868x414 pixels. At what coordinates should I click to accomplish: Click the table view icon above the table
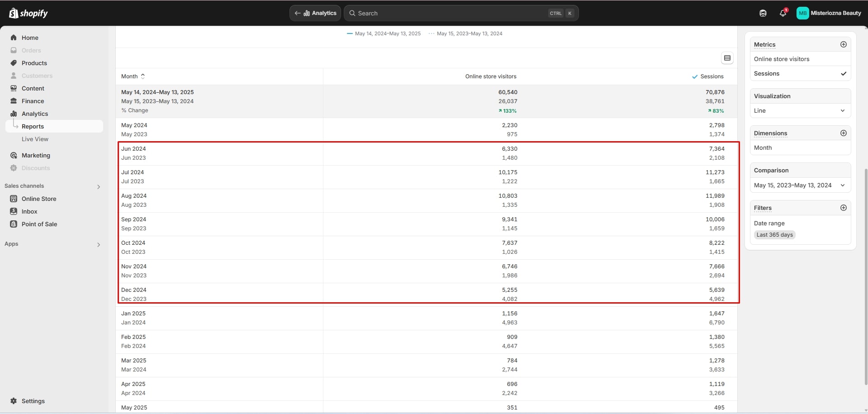[x=727, y=58]
